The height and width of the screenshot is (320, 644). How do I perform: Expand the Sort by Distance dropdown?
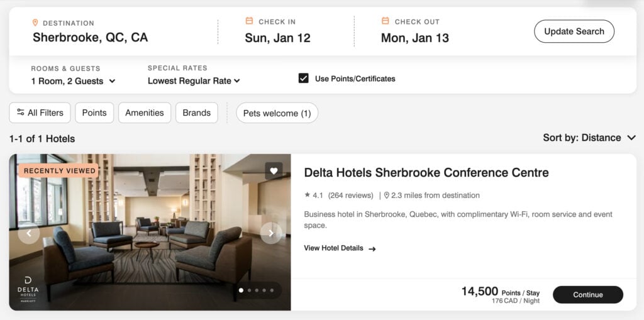click(589, 138)
